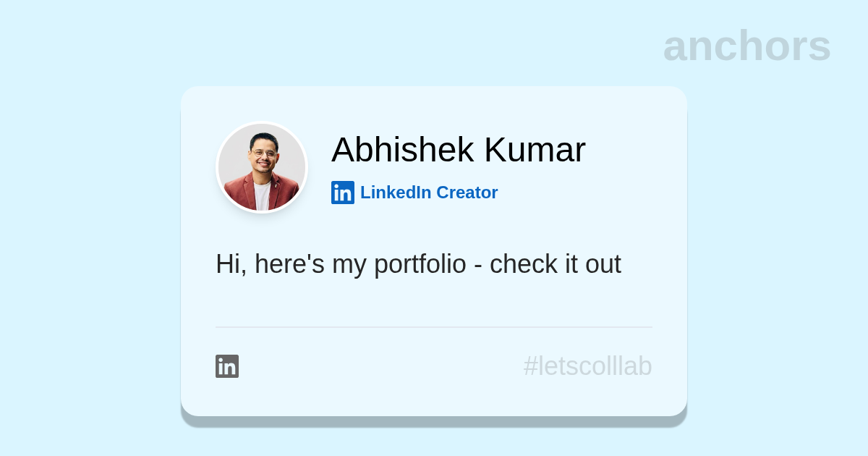This screenshot has height=456, width=868.
Task: Select the Abhishek Kumar name heading
Action: (458, 150)
